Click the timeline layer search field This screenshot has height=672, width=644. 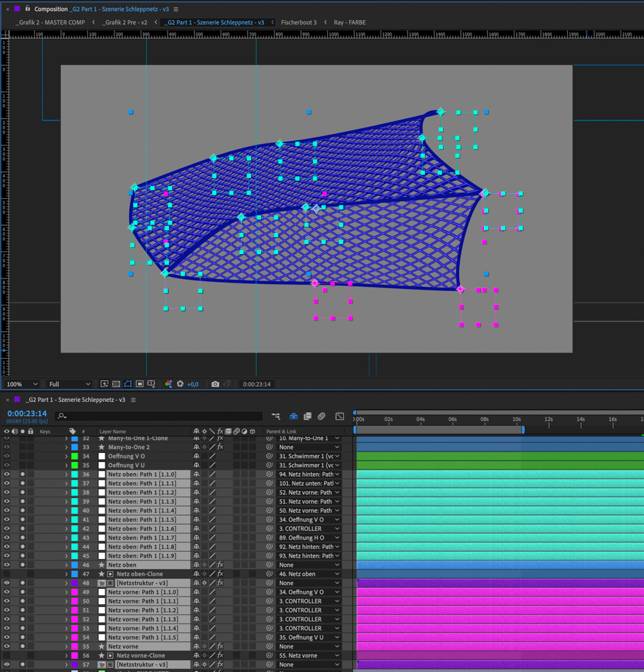pos(159,416)
